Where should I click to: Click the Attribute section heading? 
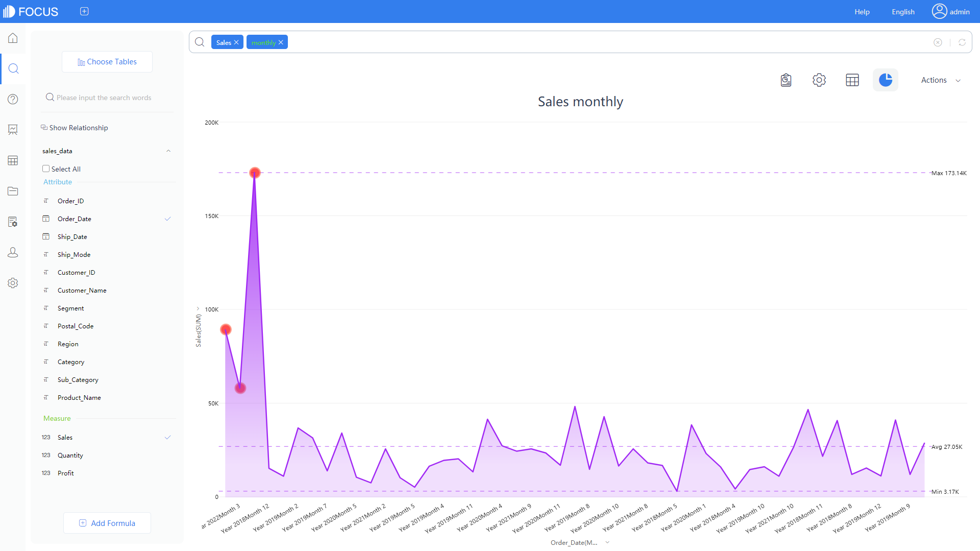coord(58,182)
